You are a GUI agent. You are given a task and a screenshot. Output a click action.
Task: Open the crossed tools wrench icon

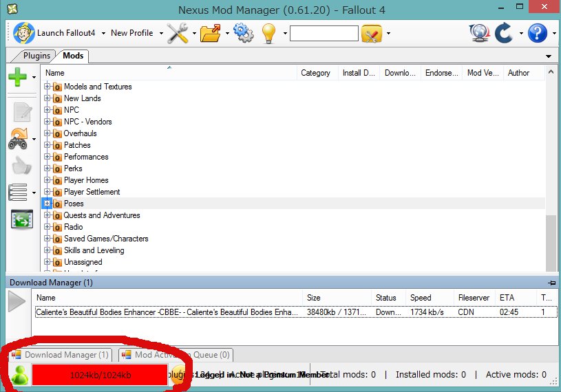point(178,33)
